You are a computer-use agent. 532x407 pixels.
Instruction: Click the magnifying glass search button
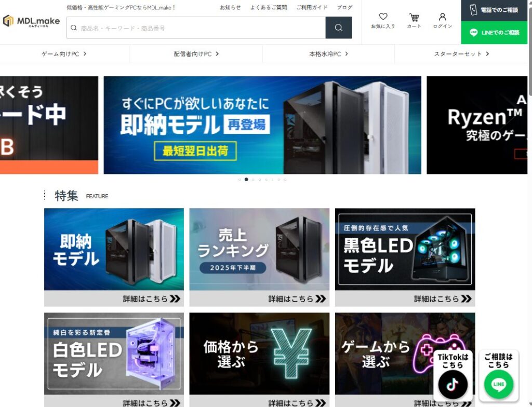[x=339, y=28]
